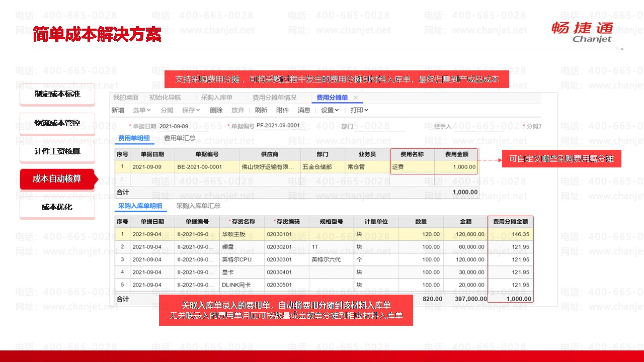Click the 新增 toolbar button
The width and height of the screenshot is (644, 362).
tap(118, 110)
